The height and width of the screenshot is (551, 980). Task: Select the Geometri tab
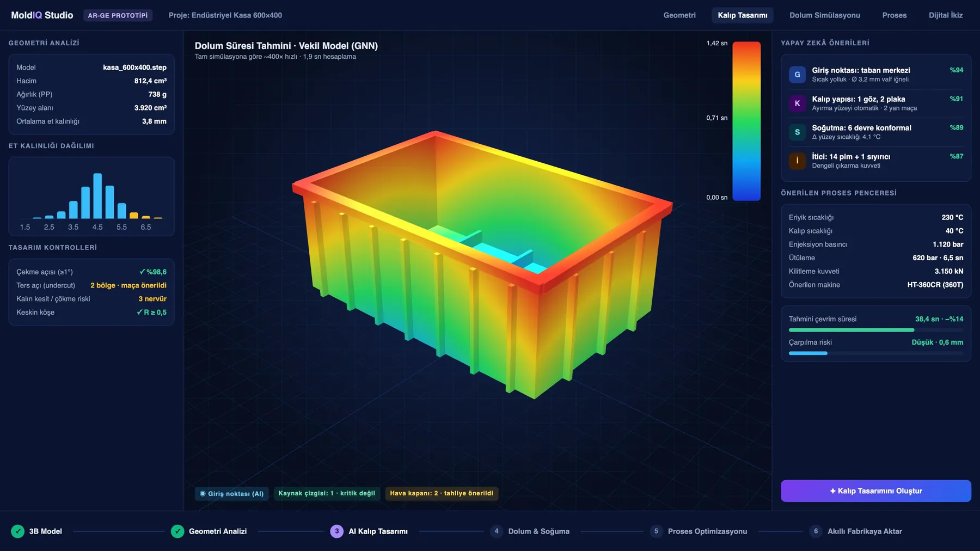point(679,15)
